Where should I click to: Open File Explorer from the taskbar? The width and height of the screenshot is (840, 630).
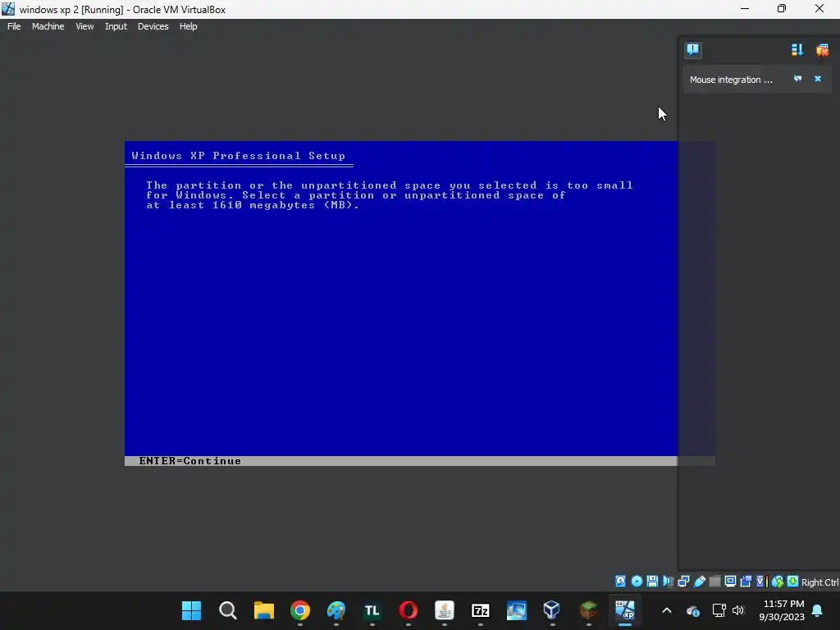[x=263, y=610]
